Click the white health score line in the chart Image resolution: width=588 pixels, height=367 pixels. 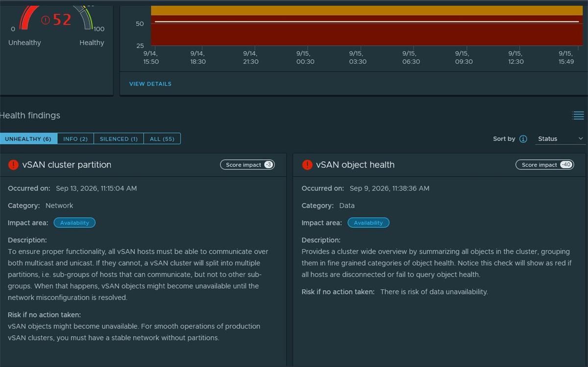(367, 22)
